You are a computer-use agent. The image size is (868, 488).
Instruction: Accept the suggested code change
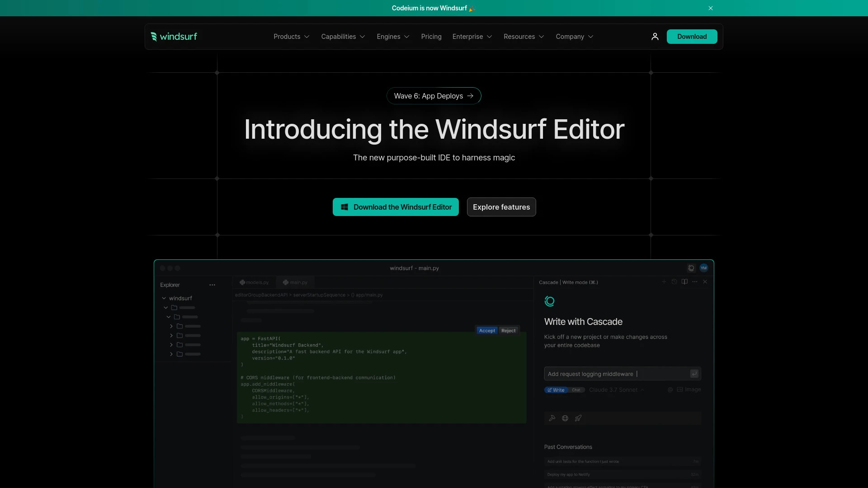487,331
